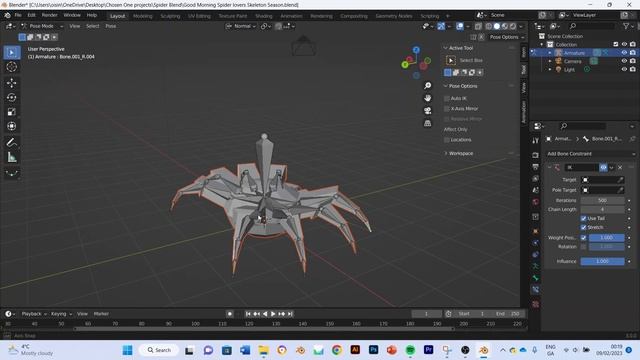Viewport: 640px width, 360px height.
Task: Click the timeline play button
Action: pyautogui.click(x=273, y=314)
